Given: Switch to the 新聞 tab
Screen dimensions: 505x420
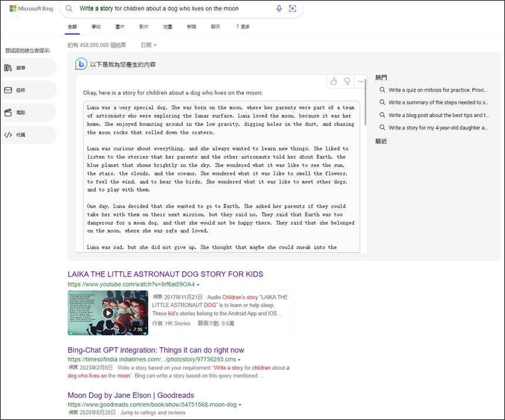Looking at the screenshot, I should tap(192, 27).
